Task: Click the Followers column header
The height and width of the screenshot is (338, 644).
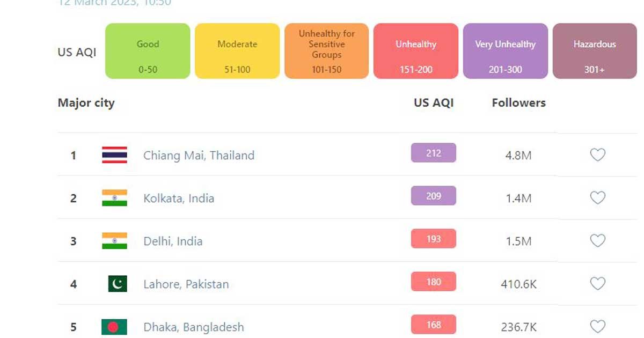Action: pos(518,103)
